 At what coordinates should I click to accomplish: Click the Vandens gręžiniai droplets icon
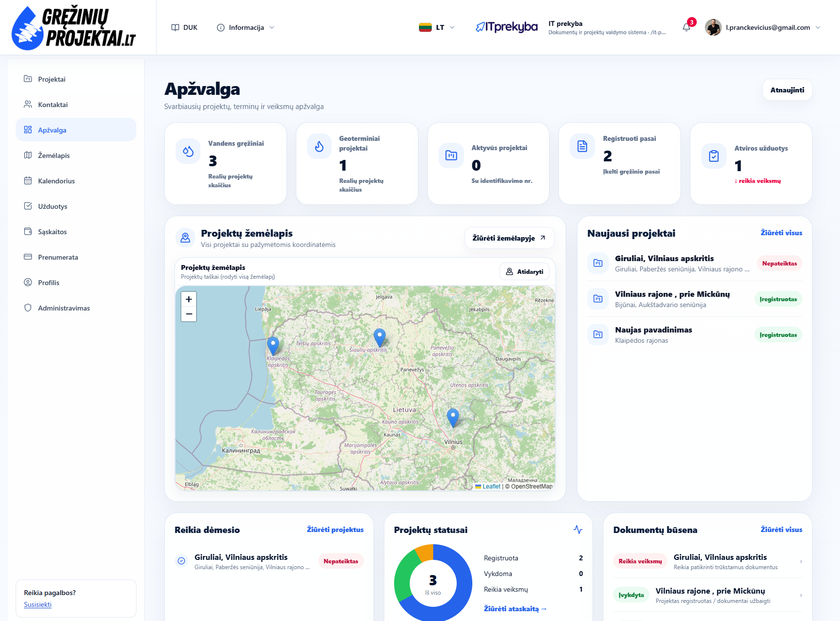tap(188, 151)
